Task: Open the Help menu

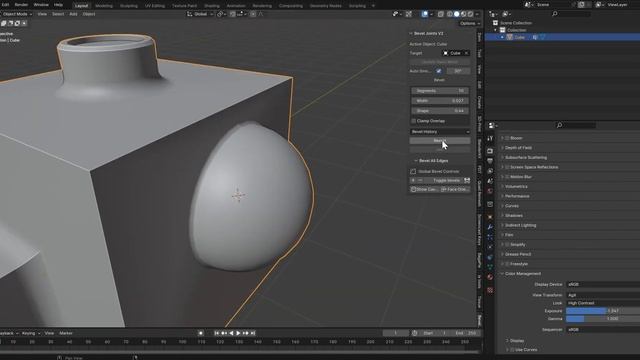Action: [x=58, y=5]
